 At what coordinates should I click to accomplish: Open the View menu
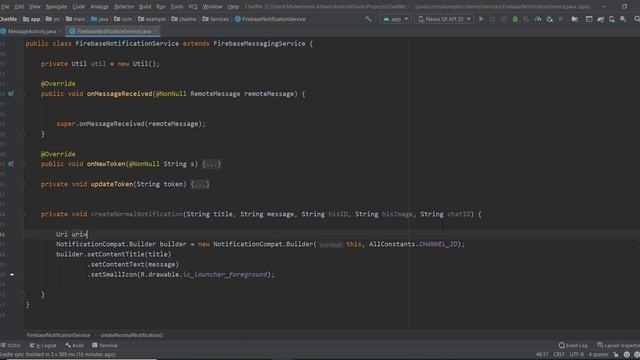pos(34,7)
